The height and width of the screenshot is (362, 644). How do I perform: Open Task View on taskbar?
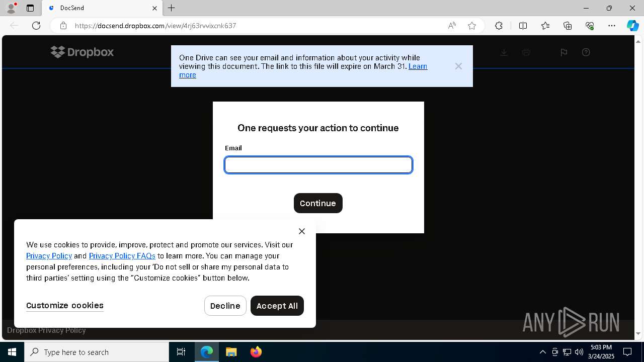(x=181, y=352)
